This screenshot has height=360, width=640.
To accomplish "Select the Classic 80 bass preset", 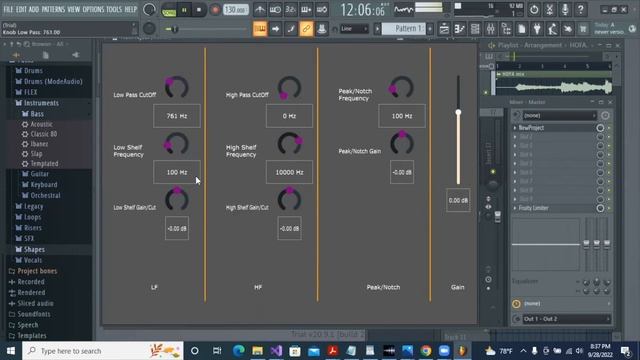I will coord(44,134).
